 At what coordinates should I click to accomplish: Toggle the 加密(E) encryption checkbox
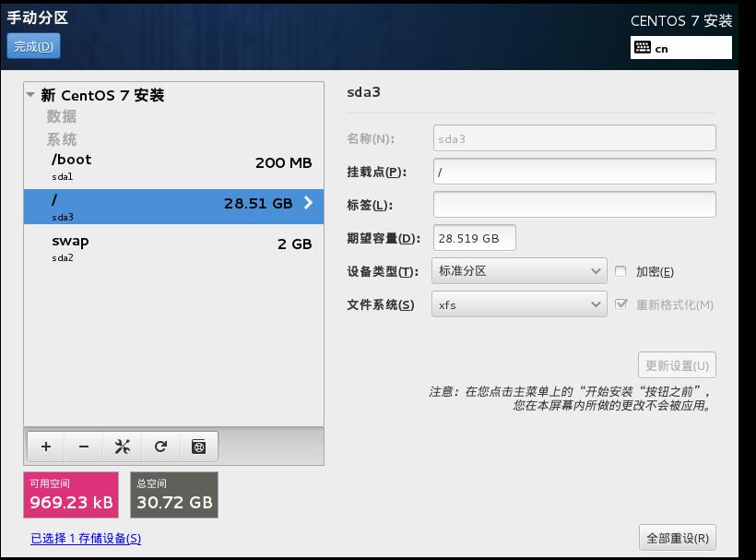620,271
